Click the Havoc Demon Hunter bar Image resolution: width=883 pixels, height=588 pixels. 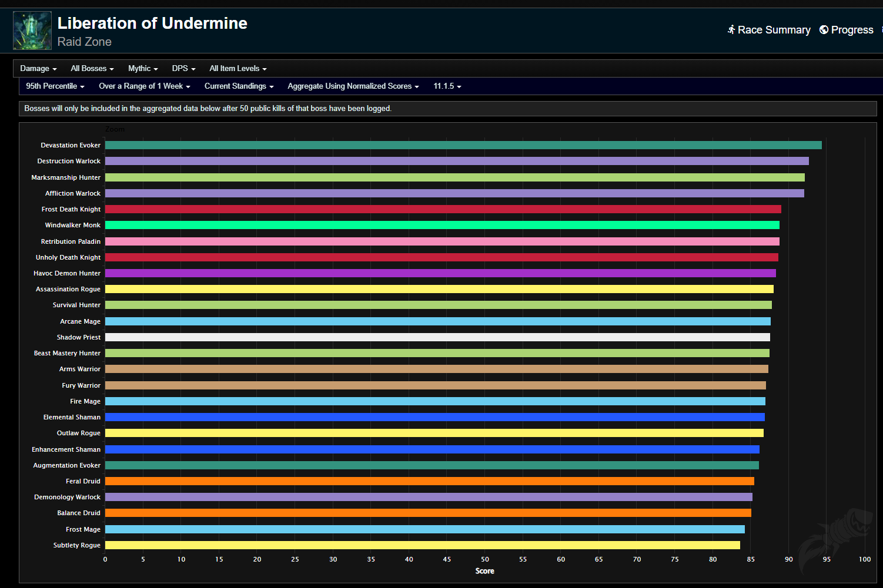[x=440, y=273]
